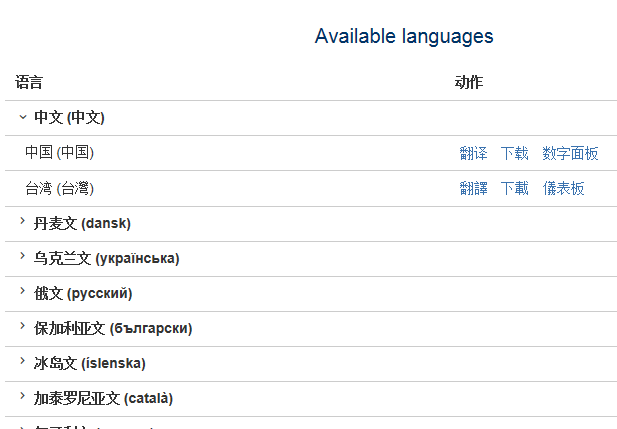This screenshot has width=617, height=429.
Task: Expand the 俄文 (русский) chevron arrow
Action: (22, 292)
